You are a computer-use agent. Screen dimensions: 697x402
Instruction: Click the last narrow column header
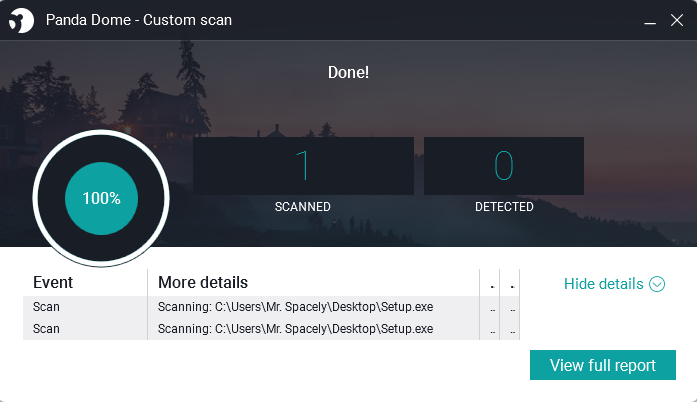(x=511, y=282)
